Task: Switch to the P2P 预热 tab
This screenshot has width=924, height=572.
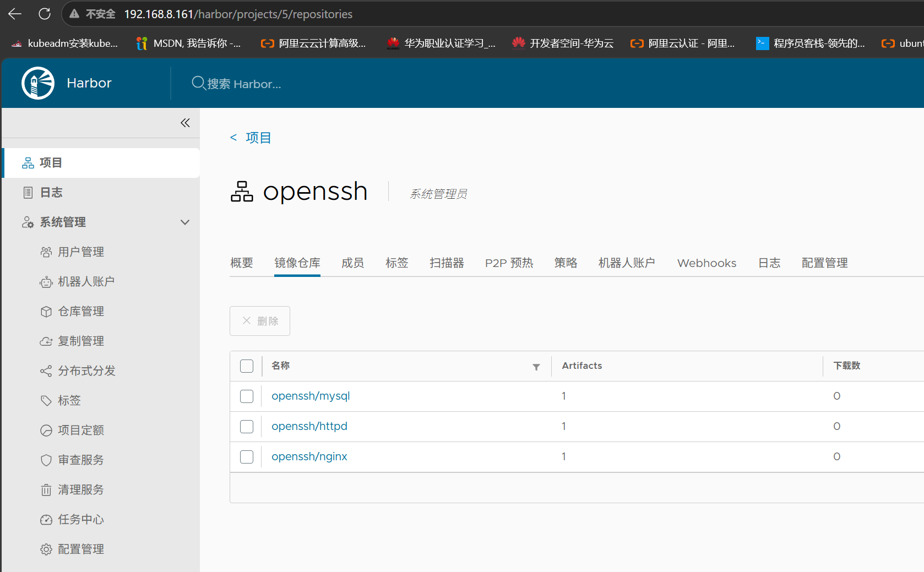Action: [x=509, y=263]
